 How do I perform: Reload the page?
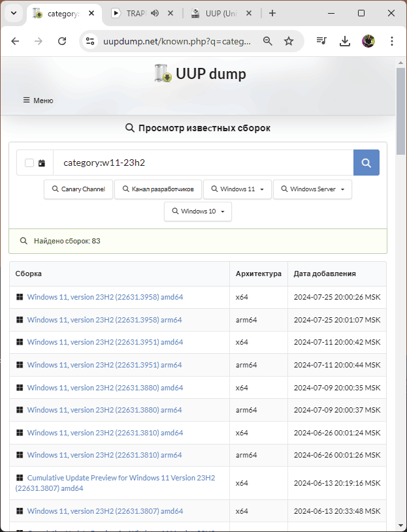(62, 41)
